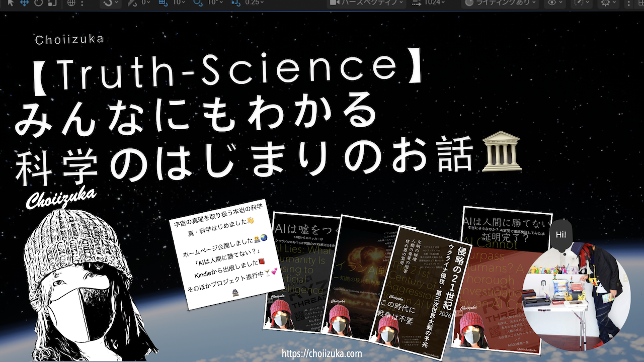The width and height of the screenshot is (644, 362).
Task: Select the object selection arrow tool
Action: coord(10,3)
